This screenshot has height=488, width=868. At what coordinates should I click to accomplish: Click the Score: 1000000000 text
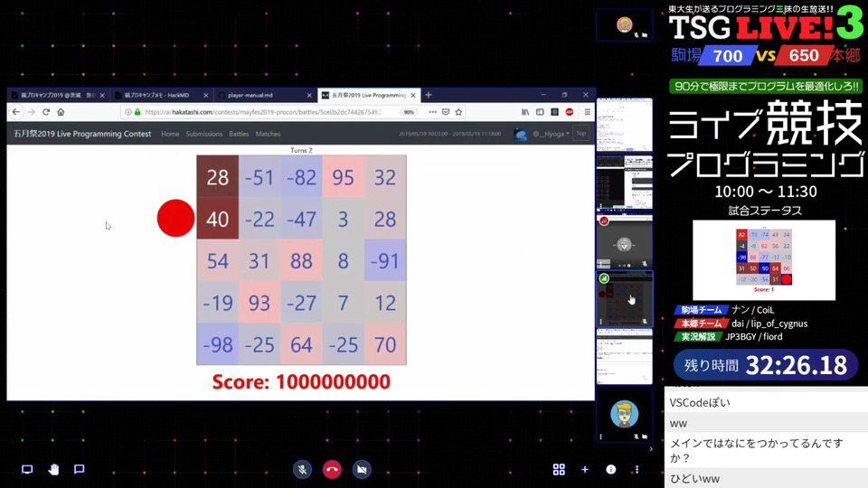pyautogui.click(x=301, y=381)
